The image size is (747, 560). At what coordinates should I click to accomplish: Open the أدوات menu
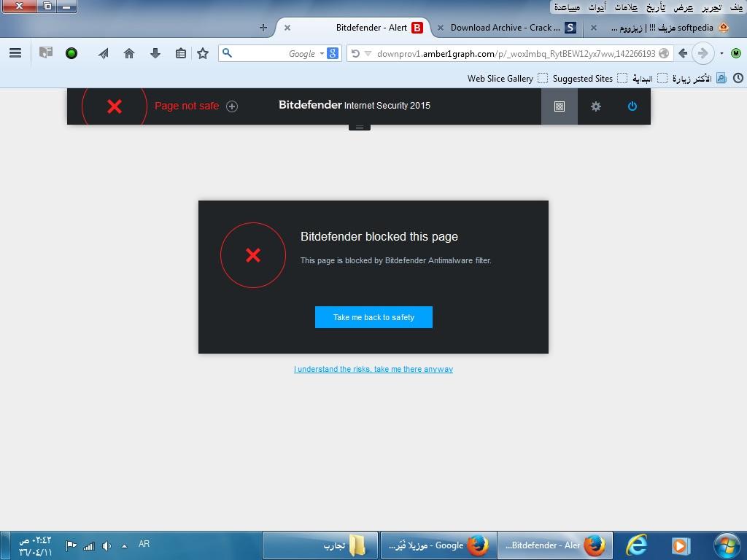(597, 7)
